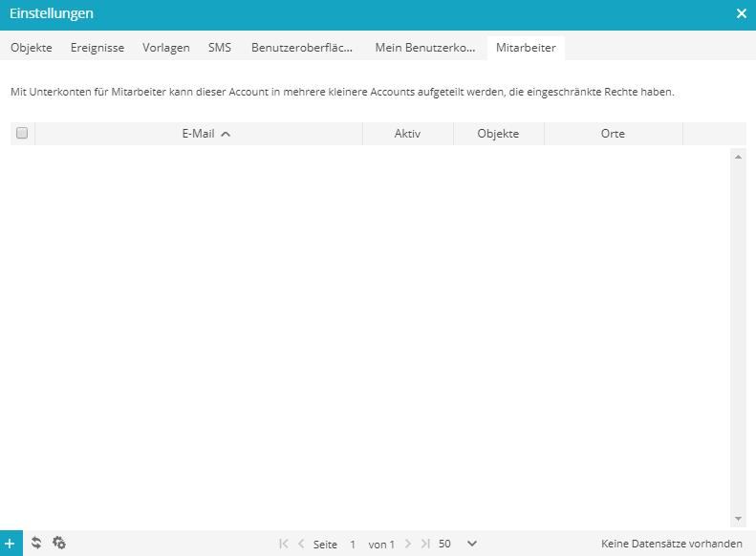Click the Aktiv column header
This screenshot has width=756, height=556.
click(407, 134)
